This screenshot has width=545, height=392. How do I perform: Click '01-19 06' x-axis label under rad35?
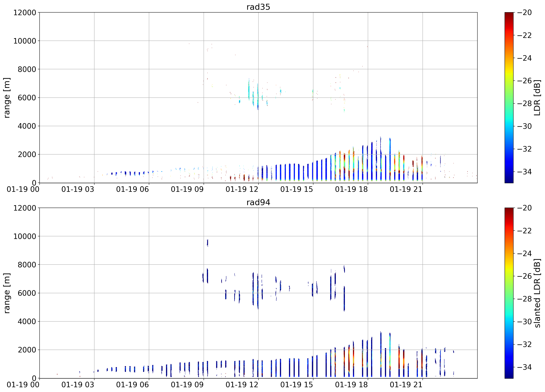pyautogui.click(x=133, y=189)
